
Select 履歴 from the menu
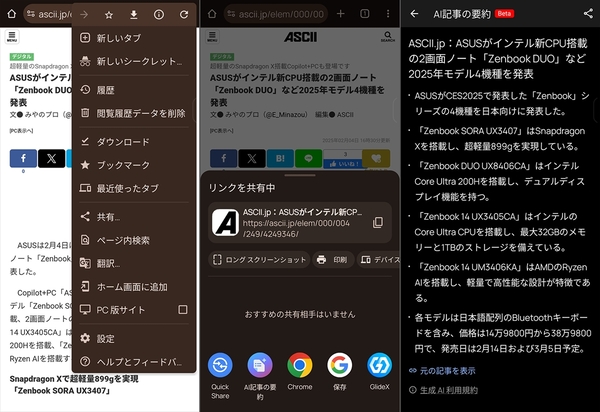coord(134,90)
